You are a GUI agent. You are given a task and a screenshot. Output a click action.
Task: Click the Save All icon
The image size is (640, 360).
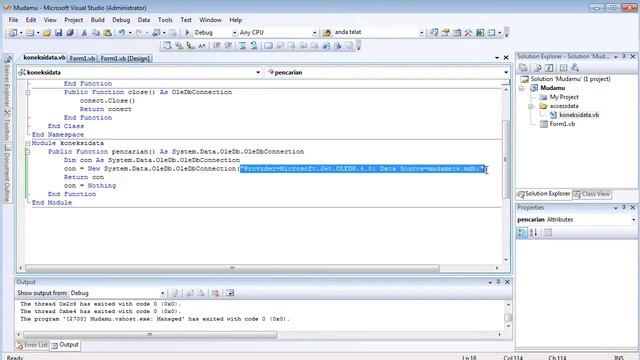[x=70, y=32]
